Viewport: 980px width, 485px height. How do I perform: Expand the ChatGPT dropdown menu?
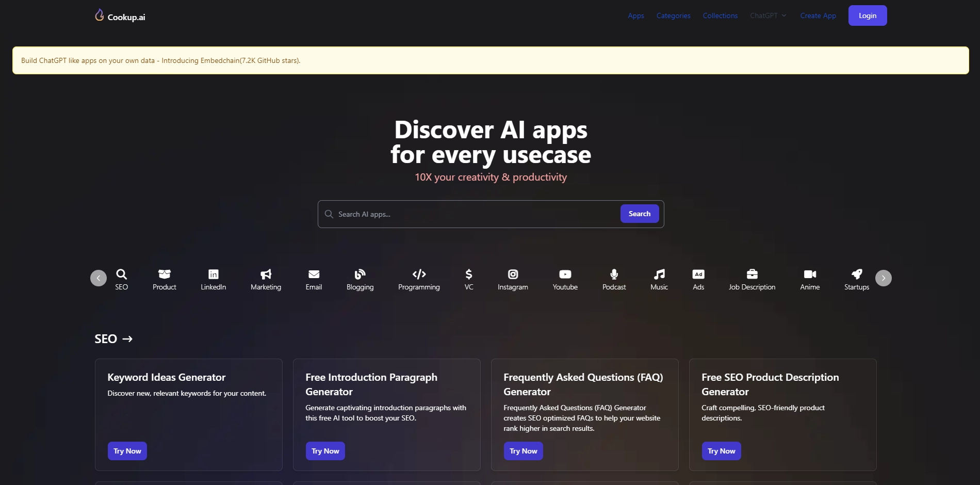point(767,16)
